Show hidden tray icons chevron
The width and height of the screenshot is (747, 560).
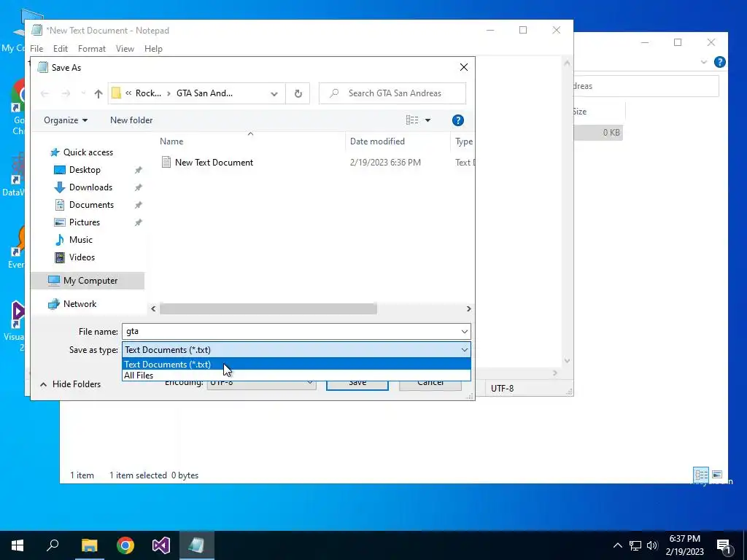[x=617, y=545]
